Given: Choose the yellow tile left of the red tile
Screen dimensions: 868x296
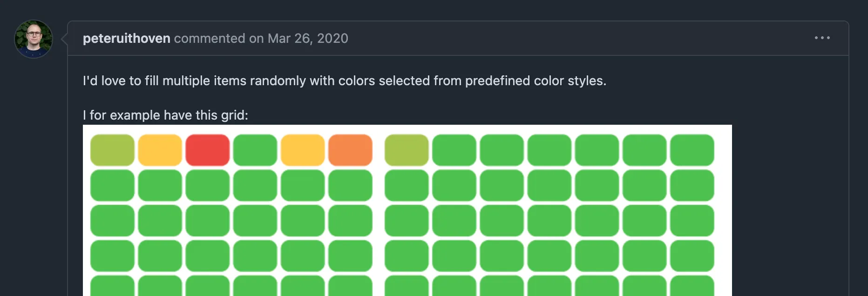Looking at the screenshot, I should point(160,150).
